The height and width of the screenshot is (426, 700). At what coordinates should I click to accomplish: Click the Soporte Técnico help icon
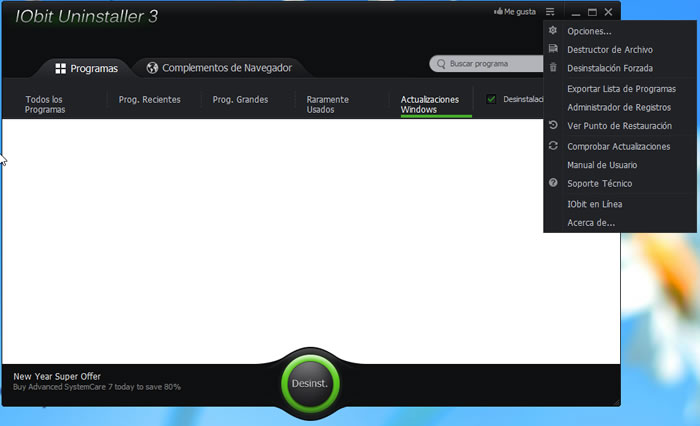(x=553, y=183)
